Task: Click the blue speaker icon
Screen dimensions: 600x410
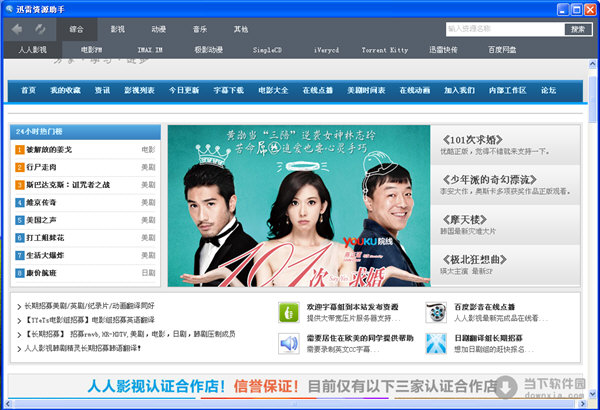Action: (289, 343)
